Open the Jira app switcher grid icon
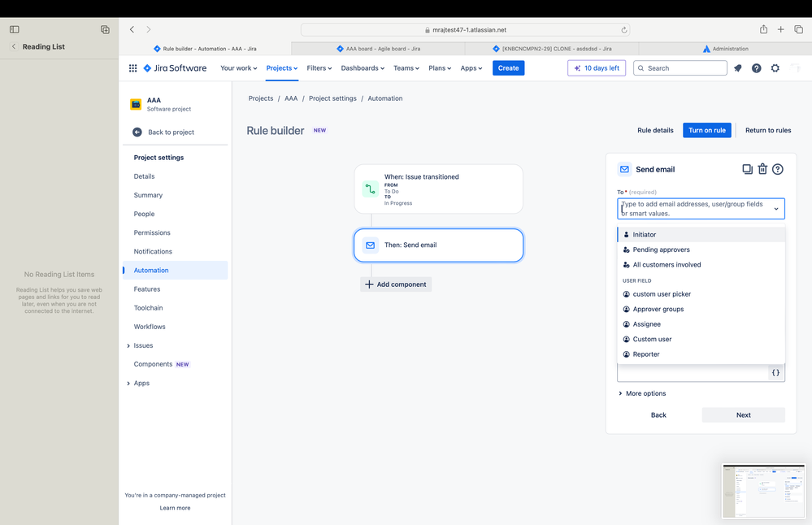 pos(132,68)
